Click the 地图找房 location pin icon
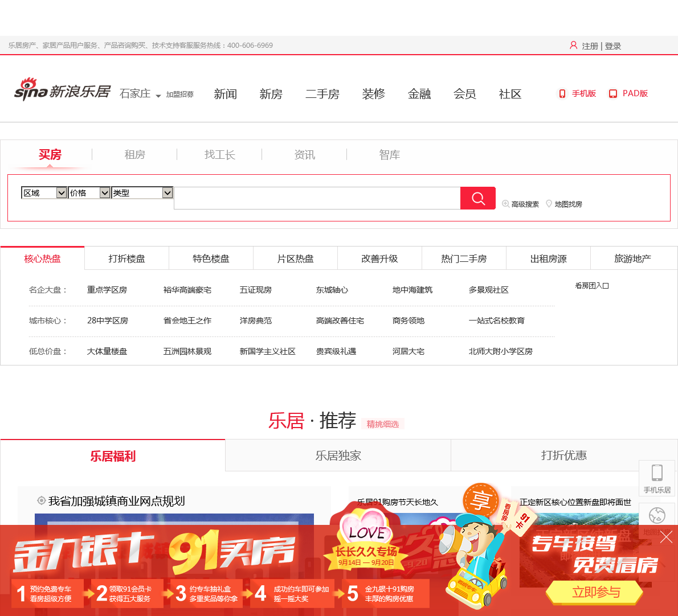 549,204
